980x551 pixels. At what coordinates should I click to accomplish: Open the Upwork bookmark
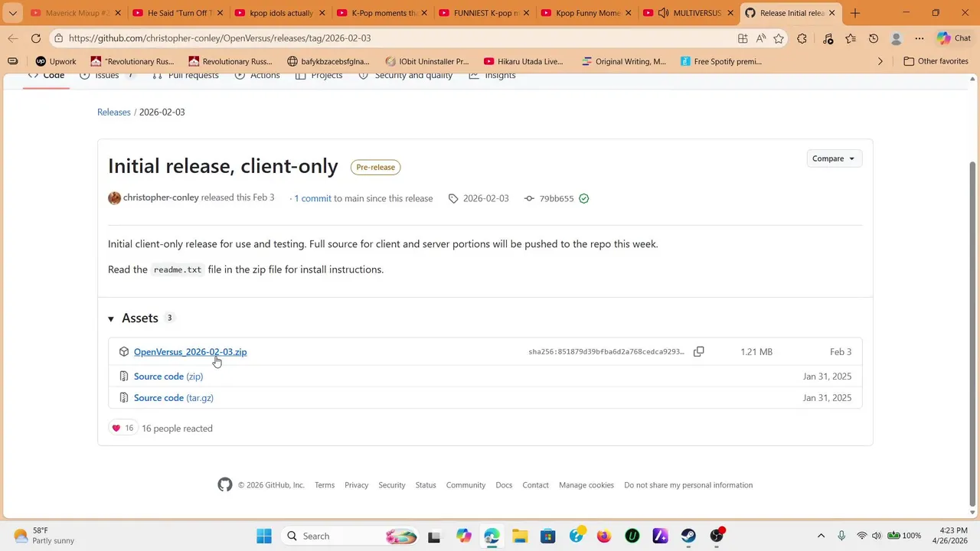pos(56,61)
